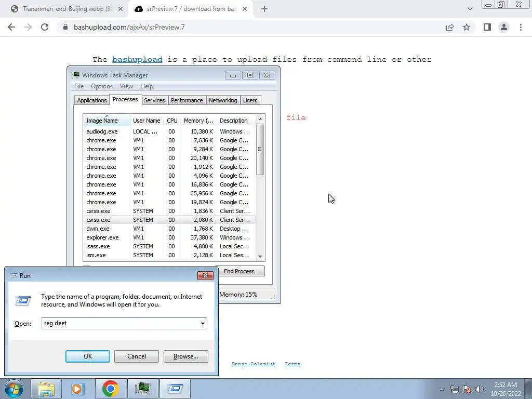Cancel the Run dialog
532x399 pixels.
click(137, 356)
